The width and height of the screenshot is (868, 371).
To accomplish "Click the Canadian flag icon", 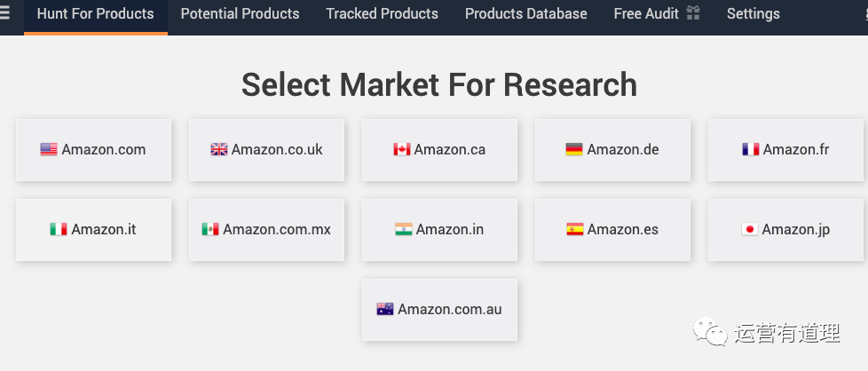I will [x=402, y=150].
